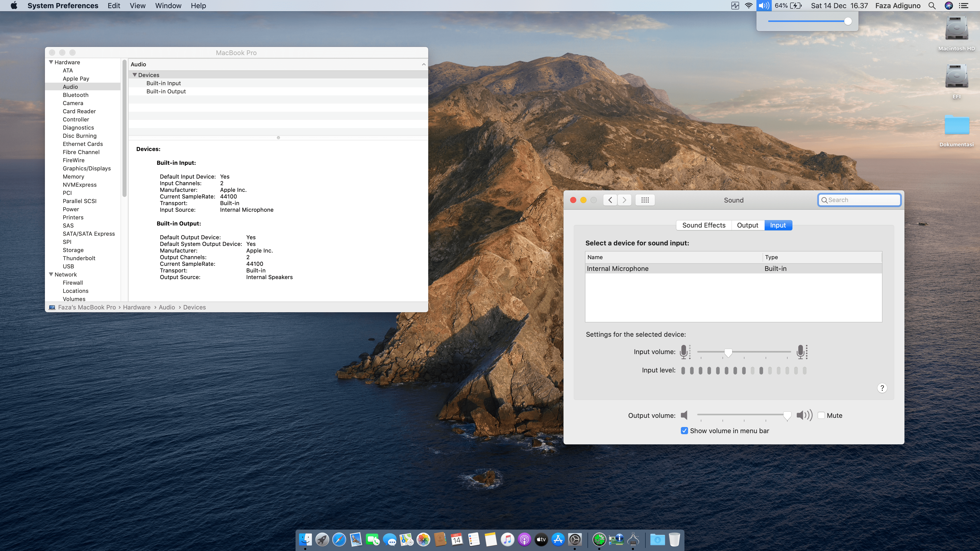Open Safari from the dock

tap(339, 539)
